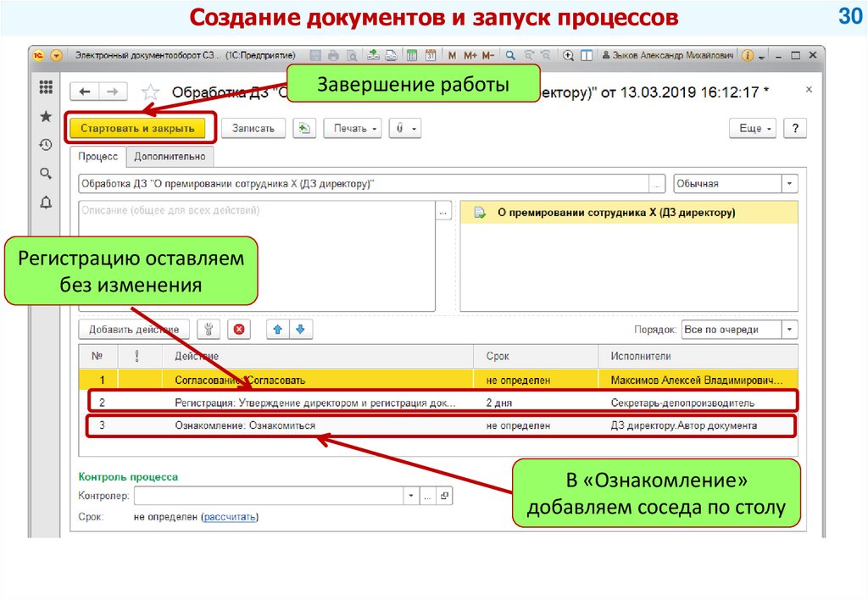Screen dimensions: 868x600
Task: Open the calendar icon in title bar
Action: tap(431, 55)
